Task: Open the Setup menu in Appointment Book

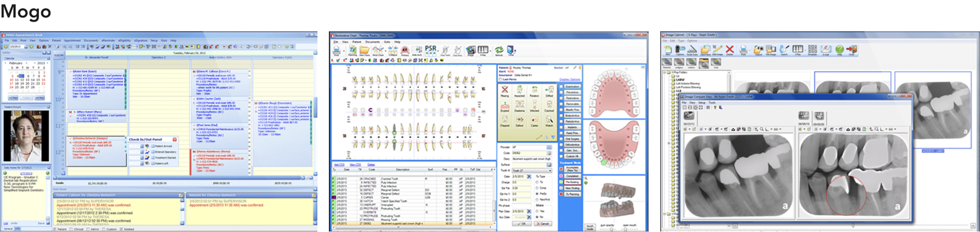Action: (154, 40)
